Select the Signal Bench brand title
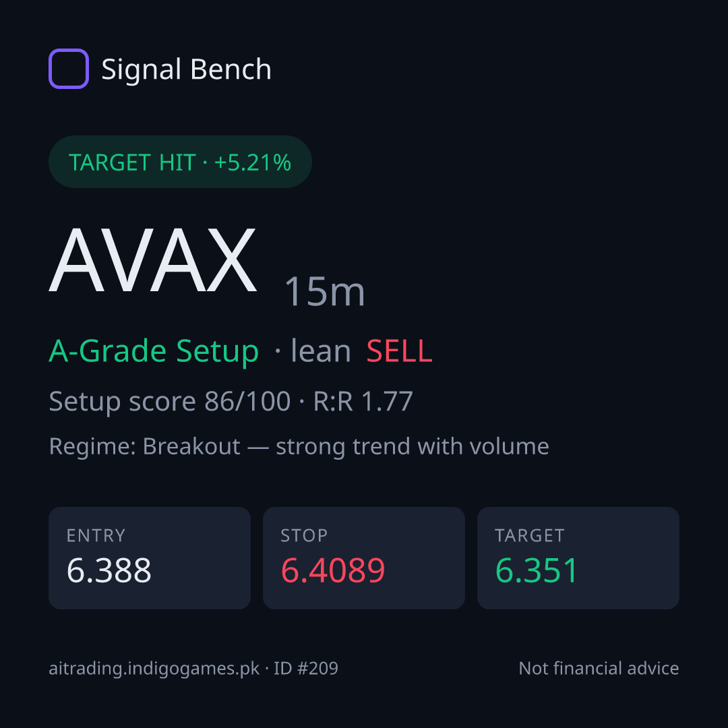Image resolution: width=728 pixels, height=728 pixels. pos(186,69)
